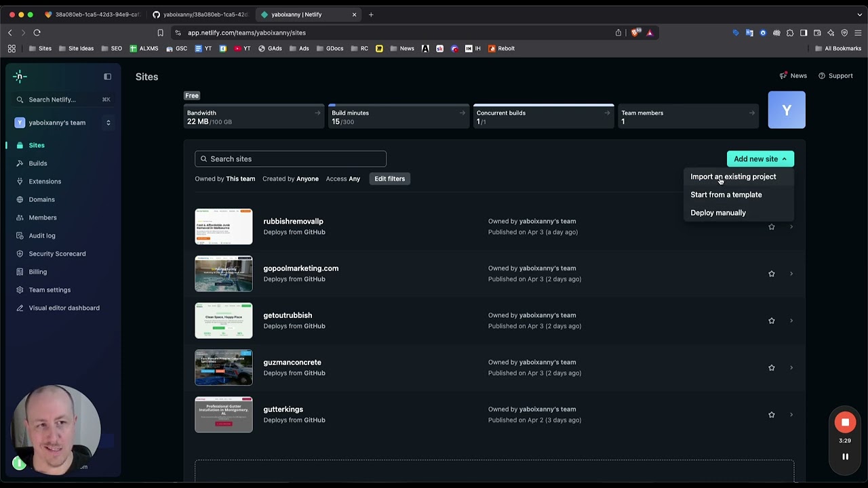
Task: Open rubbishremovallp row chevron arrow
Action: click(x=791, y=227)
